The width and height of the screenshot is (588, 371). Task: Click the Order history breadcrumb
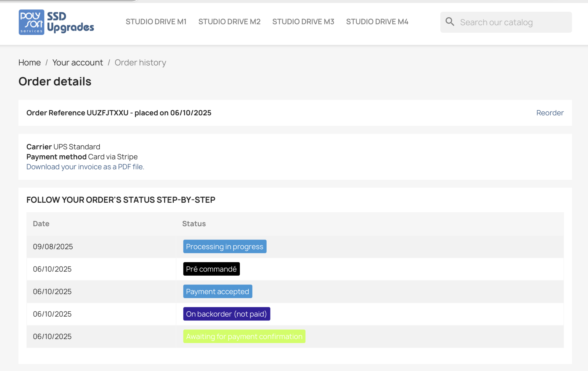140,63
